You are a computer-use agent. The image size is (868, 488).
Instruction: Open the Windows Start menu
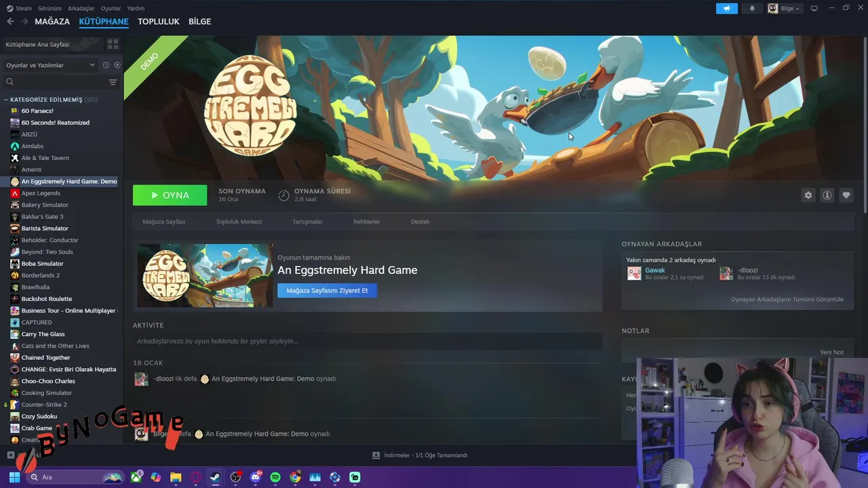14,477
